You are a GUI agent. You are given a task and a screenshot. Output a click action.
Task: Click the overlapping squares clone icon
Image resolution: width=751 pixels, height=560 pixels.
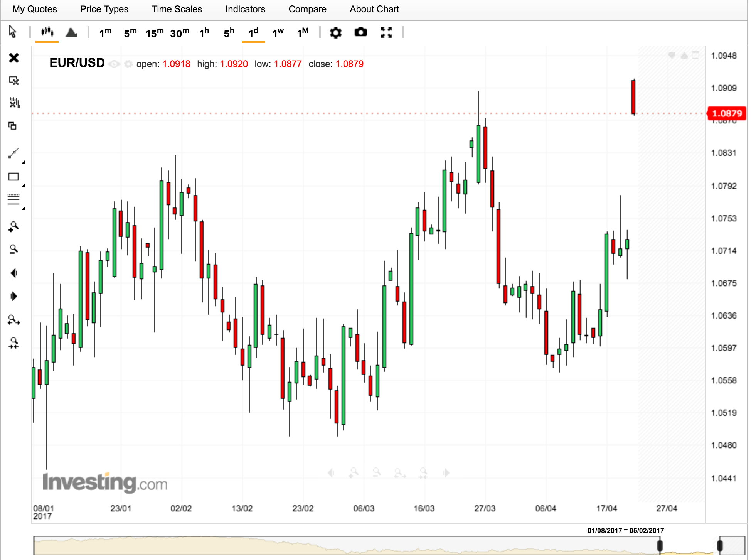point(13,126)
